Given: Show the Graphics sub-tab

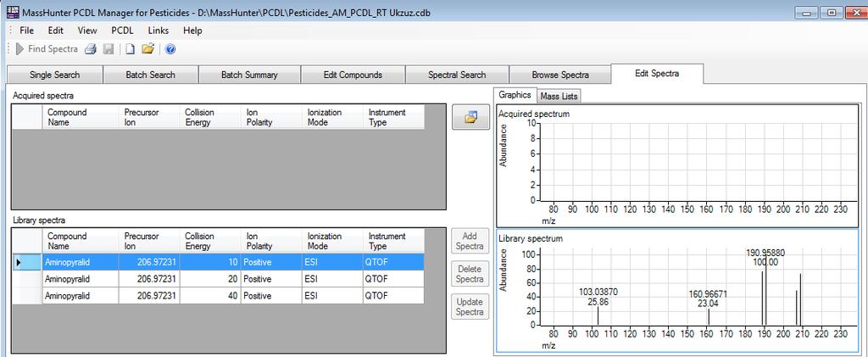Looking at the screenshot, I should (515, 95).
